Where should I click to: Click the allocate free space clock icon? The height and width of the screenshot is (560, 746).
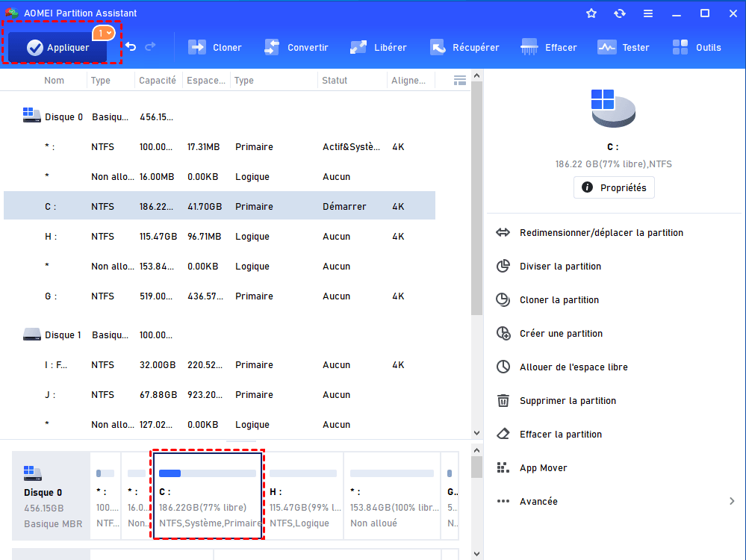tap(503, 367)
